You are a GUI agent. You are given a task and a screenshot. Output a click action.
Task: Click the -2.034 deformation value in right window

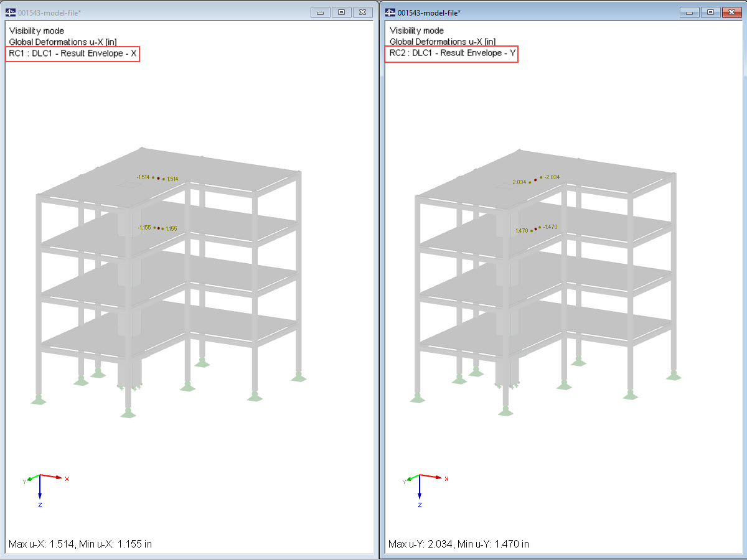coord(552,177)
